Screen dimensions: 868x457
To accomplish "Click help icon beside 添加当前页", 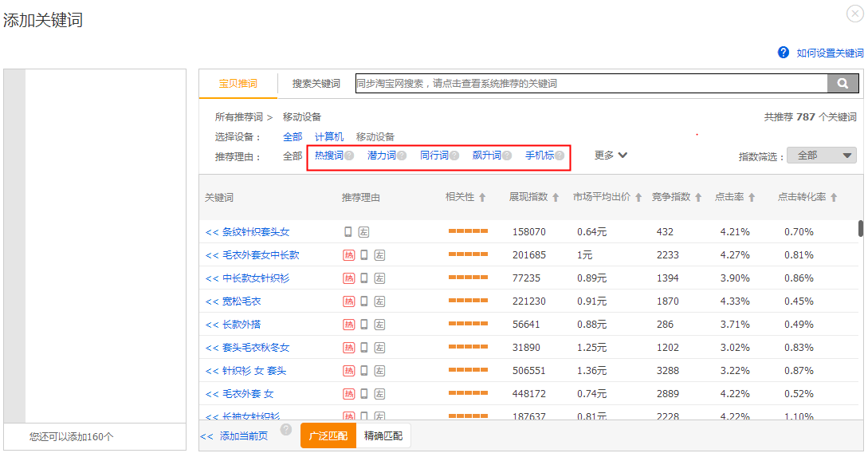I will coord(285,429).
